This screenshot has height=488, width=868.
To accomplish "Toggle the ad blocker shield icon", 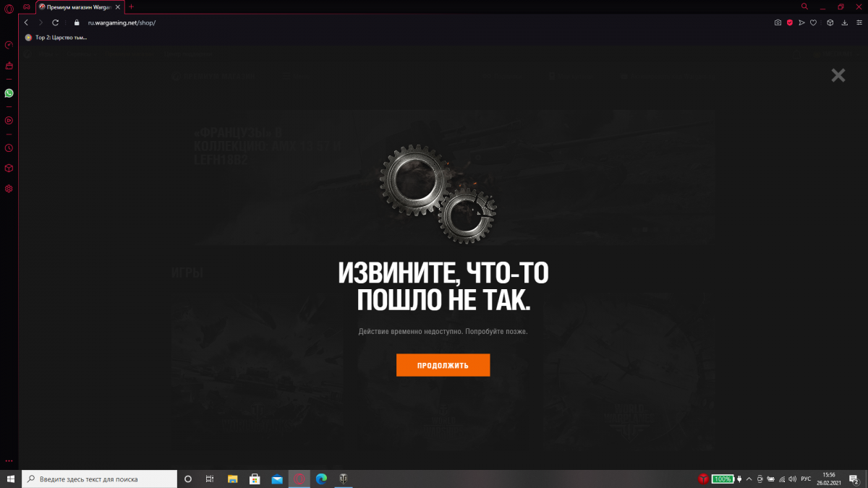I will [790, 22].
